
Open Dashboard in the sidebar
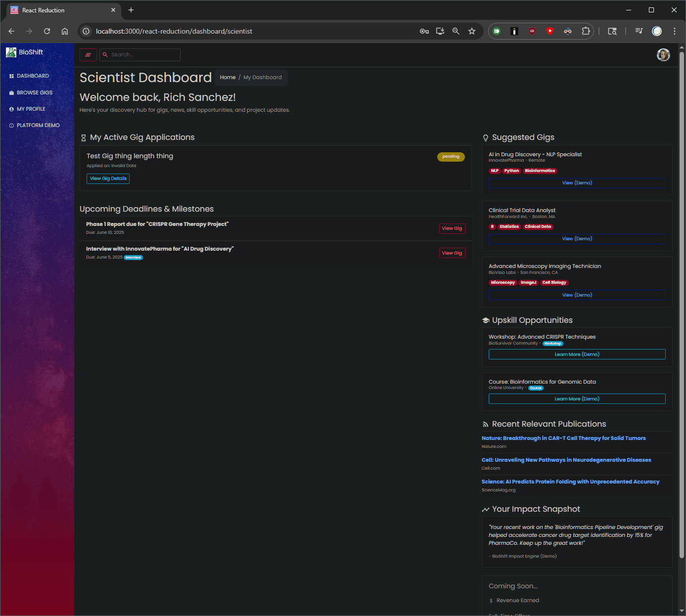pos(33,76)
